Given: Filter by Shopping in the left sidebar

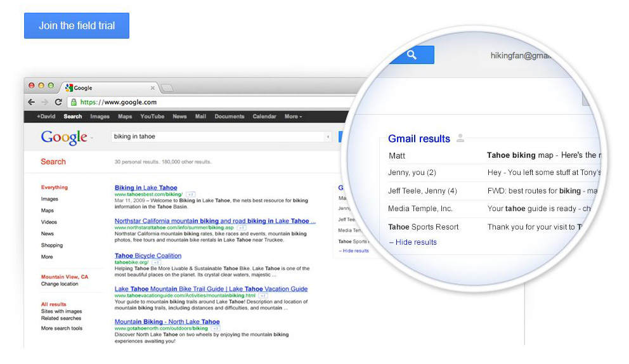Looking at the screenshot, I should point(52,245).
